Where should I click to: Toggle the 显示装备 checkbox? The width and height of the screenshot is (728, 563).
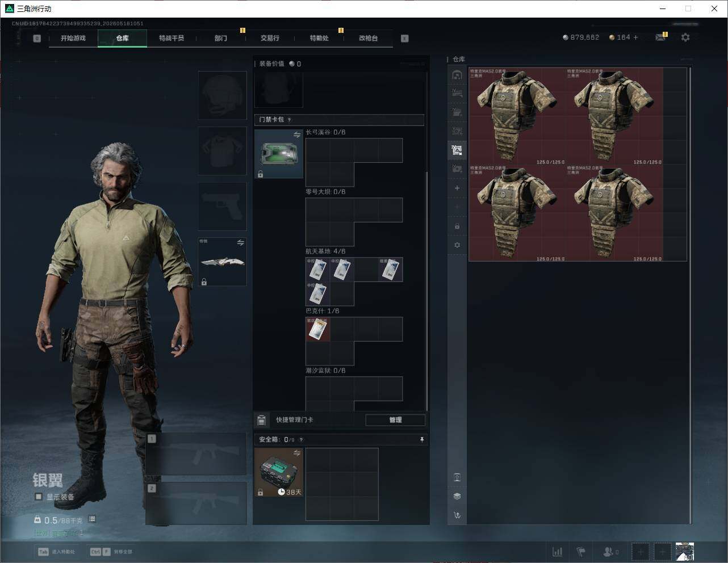tap(39, 497)
